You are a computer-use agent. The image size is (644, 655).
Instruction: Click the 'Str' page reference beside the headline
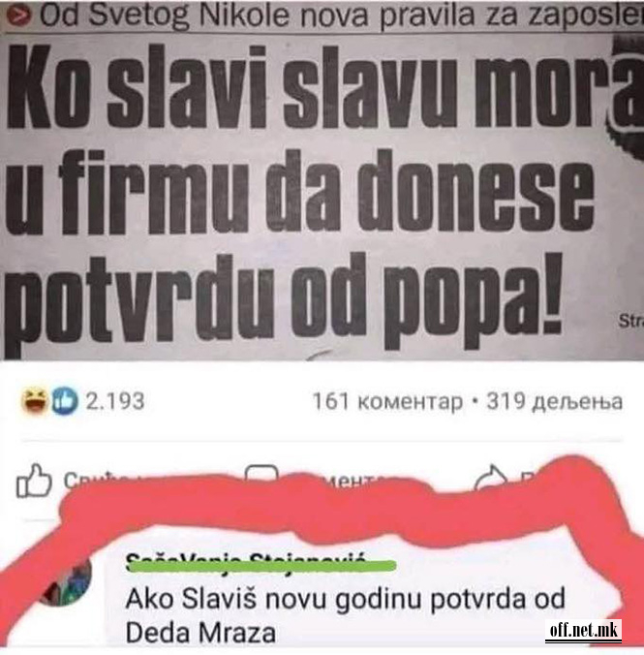pos(630,321)
